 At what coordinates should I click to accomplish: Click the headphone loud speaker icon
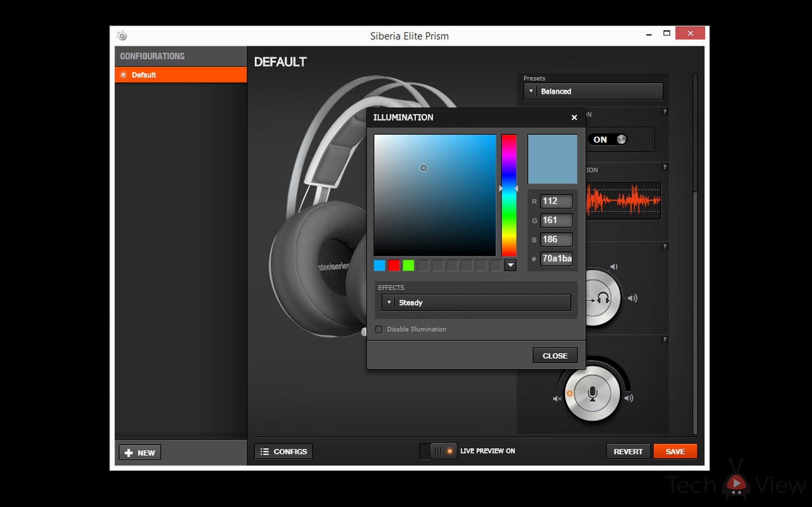(x=633, y=298)
